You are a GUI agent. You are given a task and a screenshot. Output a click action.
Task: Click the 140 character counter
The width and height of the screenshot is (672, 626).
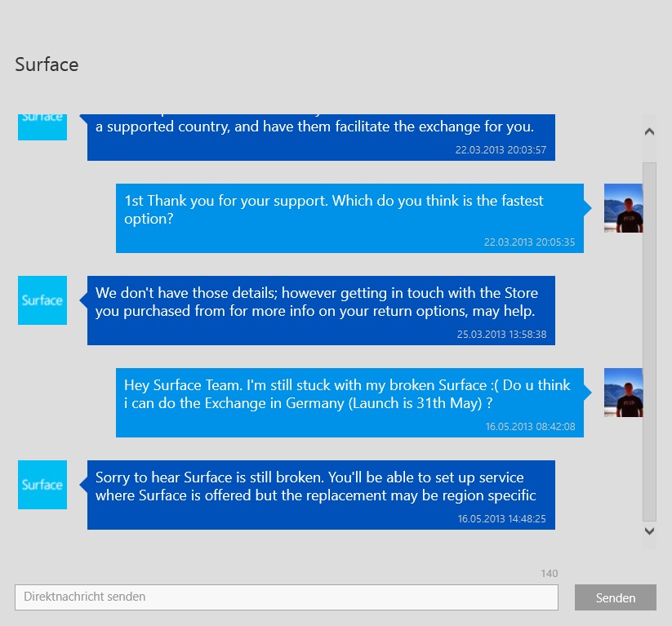[x=549, y=574]
